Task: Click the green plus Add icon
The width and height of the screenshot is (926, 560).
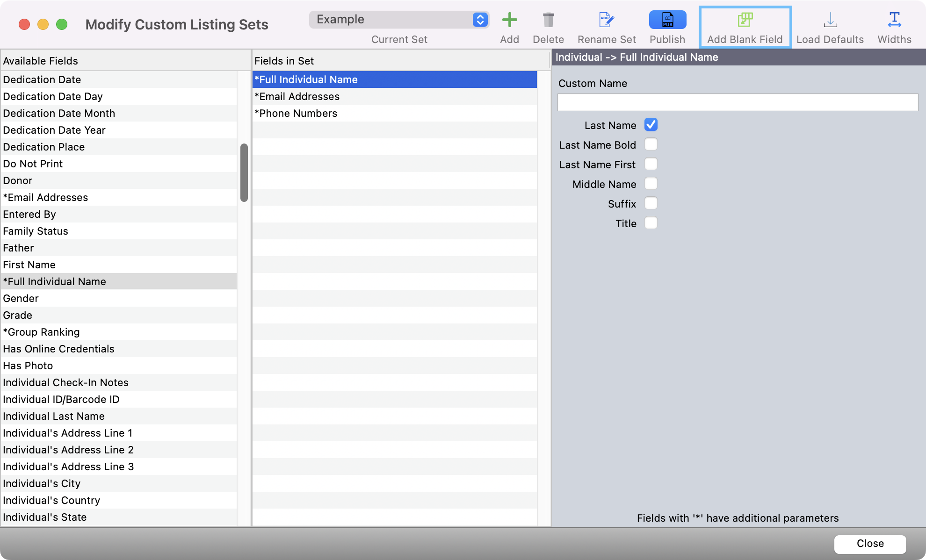Action: pyautogui.click(x=509, y=20)
